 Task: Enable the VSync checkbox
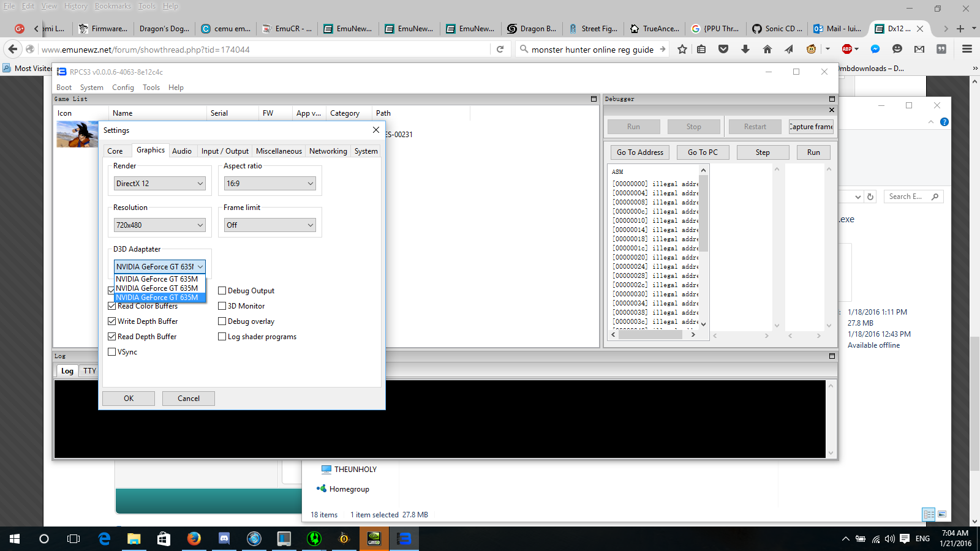[112, 352]
